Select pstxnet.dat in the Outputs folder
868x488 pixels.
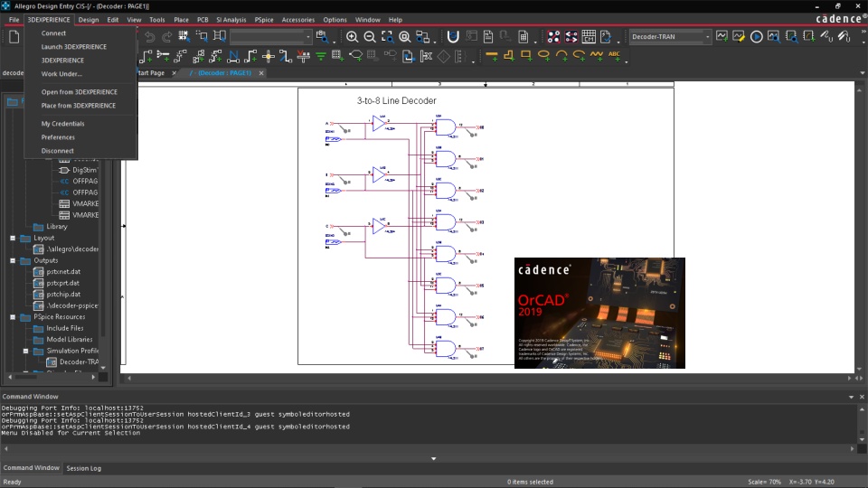tap(62, 271)
